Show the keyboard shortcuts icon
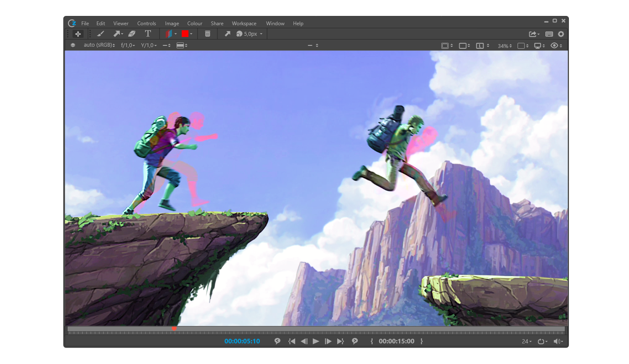Viewport: 629px width, 364px height. pos(549,34)
